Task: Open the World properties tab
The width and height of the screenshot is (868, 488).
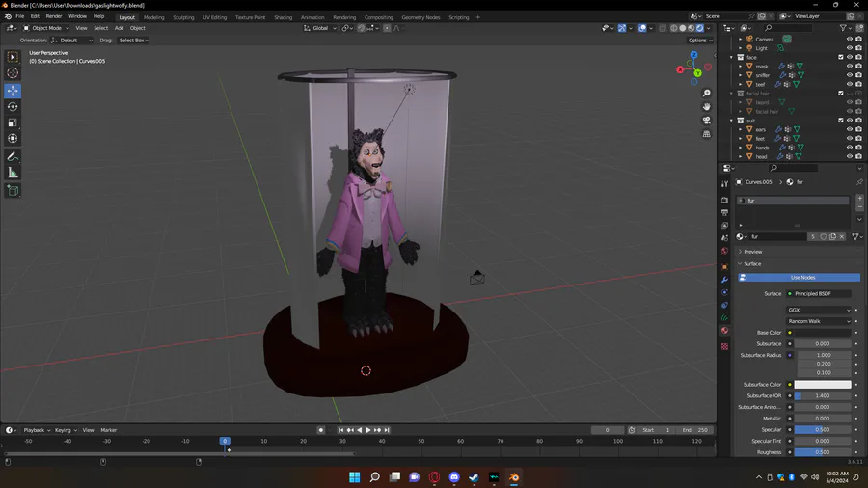Action: pyautogui.click(x=724, y=251)
